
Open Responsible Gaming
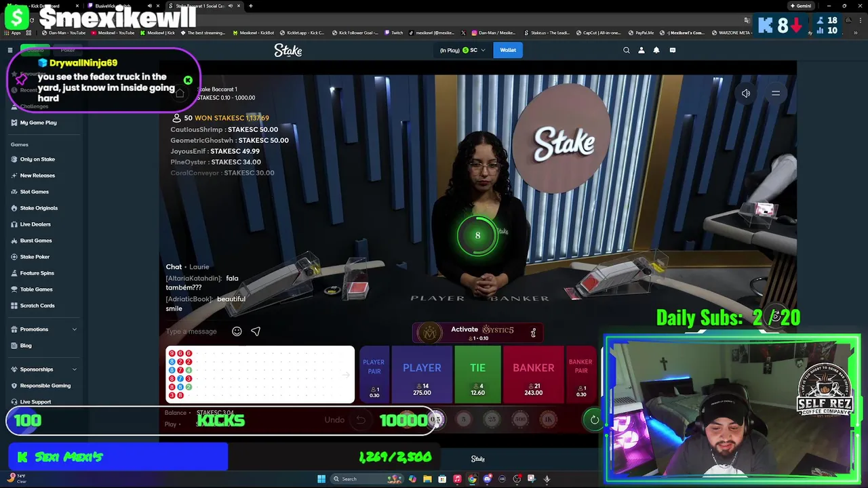pyautogui.click(x=40, y=386)
